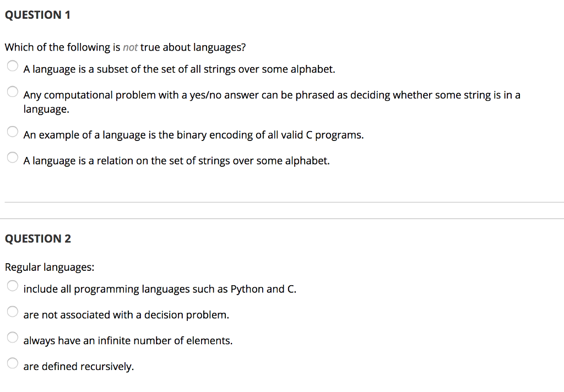
Task: Select the binary encoding of C programs option
Action: coord(12,132)
